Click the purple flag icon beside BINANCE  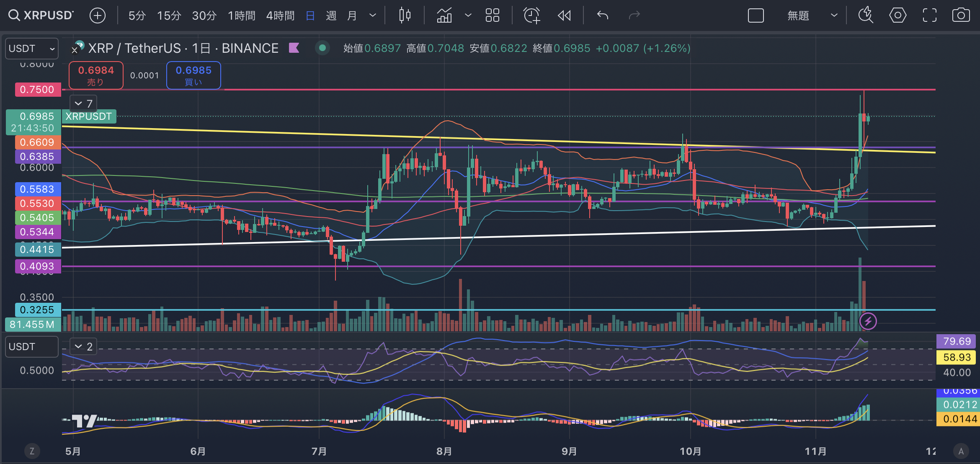[294, 48]
